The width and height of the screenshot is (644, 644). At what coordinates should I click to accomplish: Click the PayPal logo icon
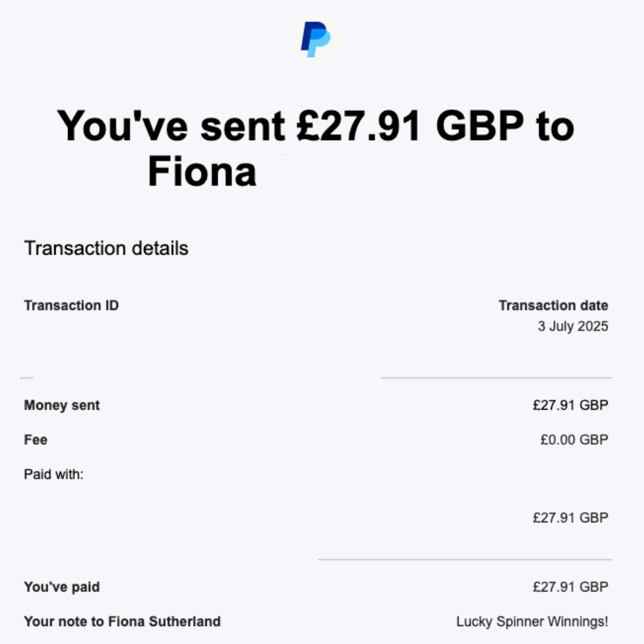click(x=315, y=39)
